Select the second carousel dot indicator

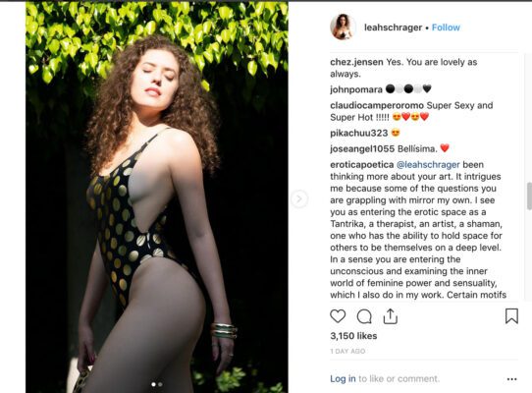click(x=160, y=384)
